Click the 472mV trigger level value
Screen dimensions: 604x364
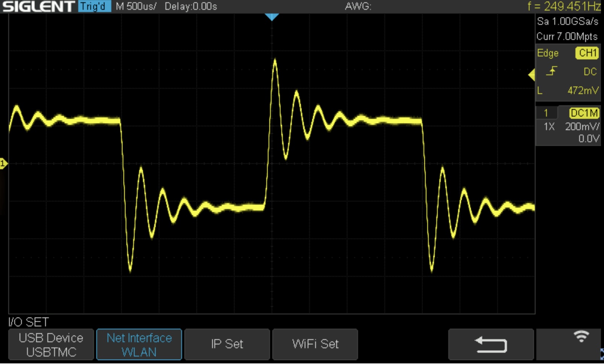[x=583, y=90]
